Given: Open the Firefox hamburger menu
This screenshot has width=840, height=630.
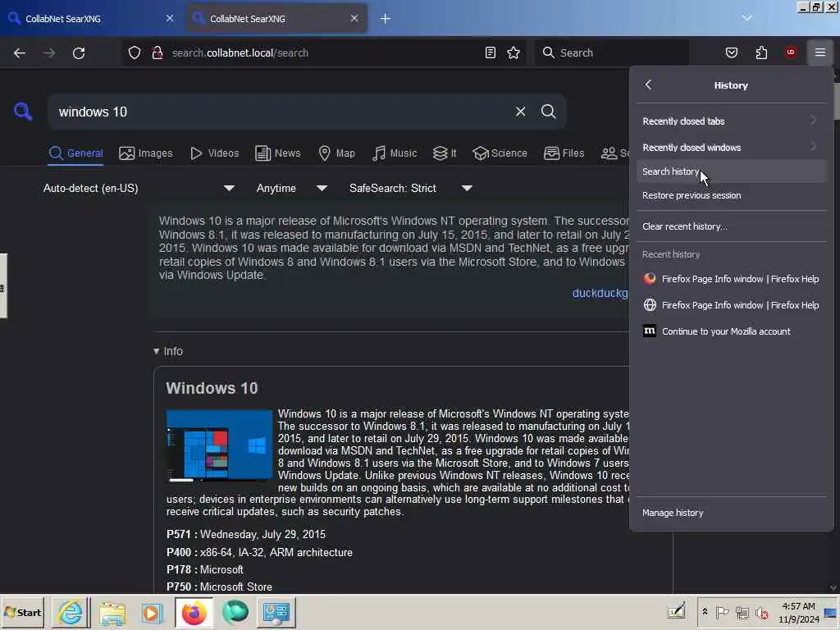Looking at the screenshot, I should [819, 52].
